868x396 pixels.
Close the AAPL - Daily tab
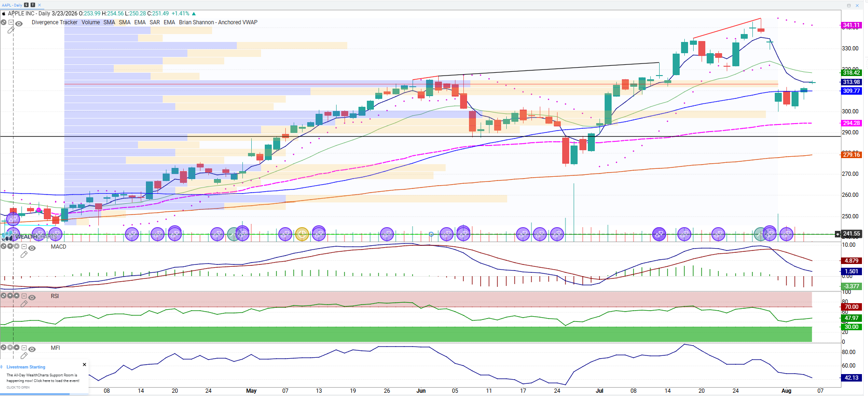(40, 5)
